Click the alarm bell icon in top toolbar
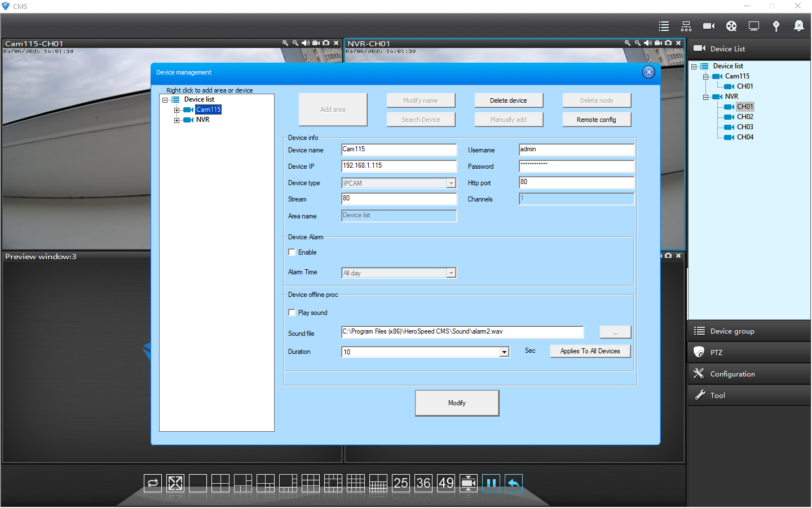The height and width of the screenshot is (508, 812). 798,26
